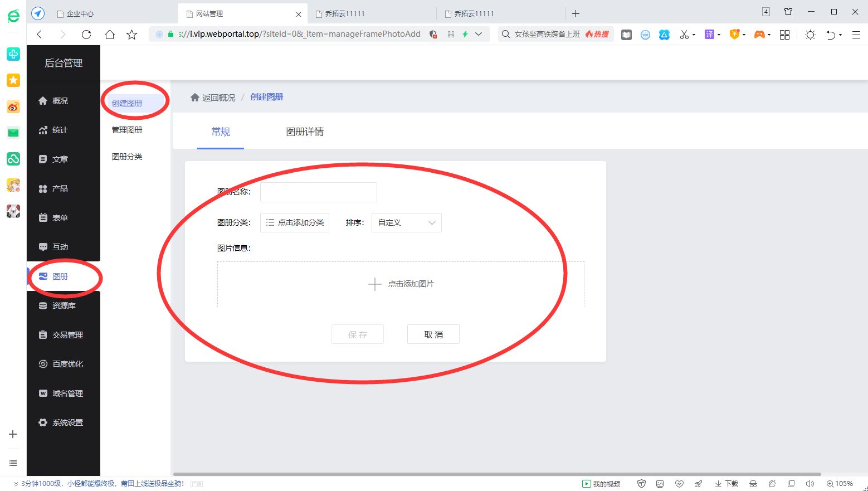Screen dimensions: 868x491
Task: Open the 互动 interaction section
Action: (x=60, y=246)
